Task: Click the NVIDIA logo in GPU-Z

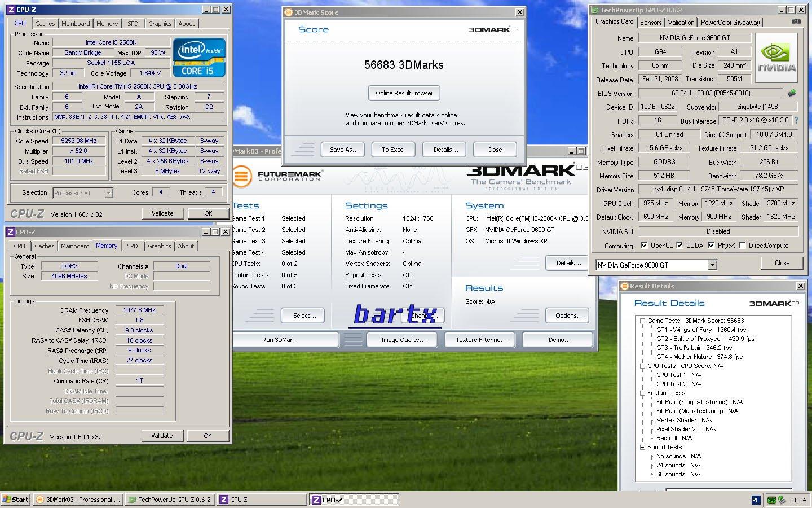Action: [x=777, y=58]
